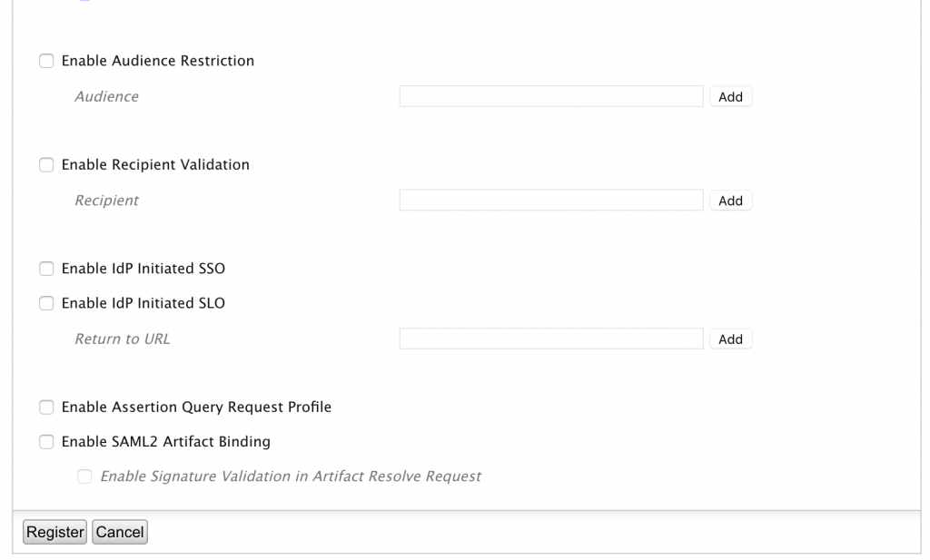Enable Assertion Query Request Profile checkbox
The image size is (930, 560).
[x=46, y=408]
